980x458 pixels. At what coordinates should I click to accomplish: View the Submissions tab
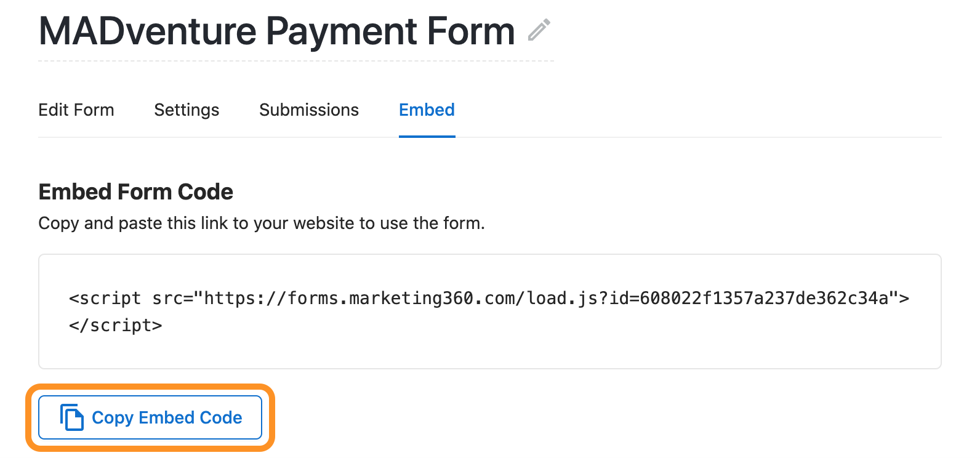tap(309, 110)
